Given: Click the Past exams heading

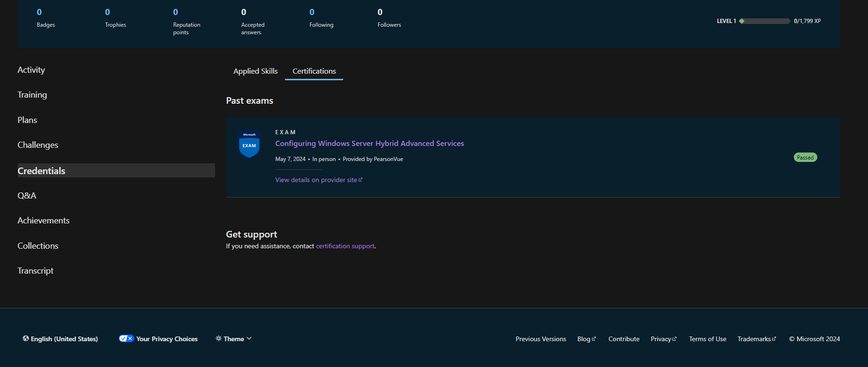Looking at the screenshot, I should pyautogui.click(x=250, y=101).
